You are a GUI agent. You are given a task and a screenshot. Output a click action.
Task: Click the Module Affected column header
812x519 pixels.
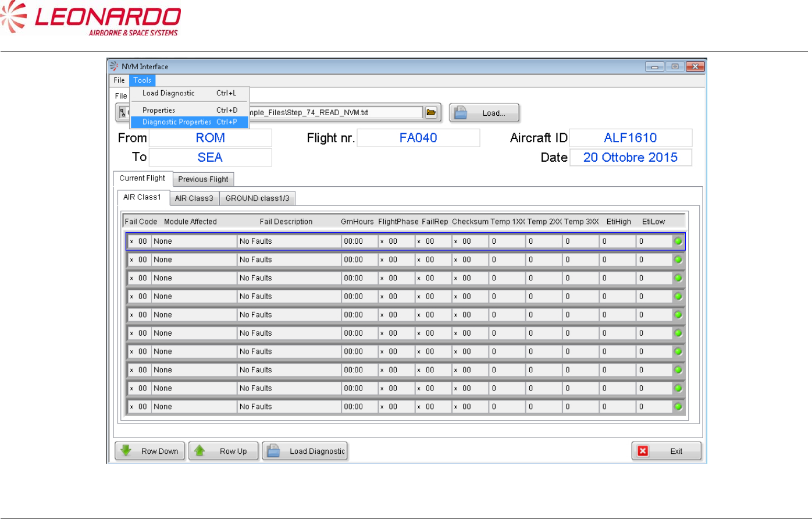tap(190, 222)
